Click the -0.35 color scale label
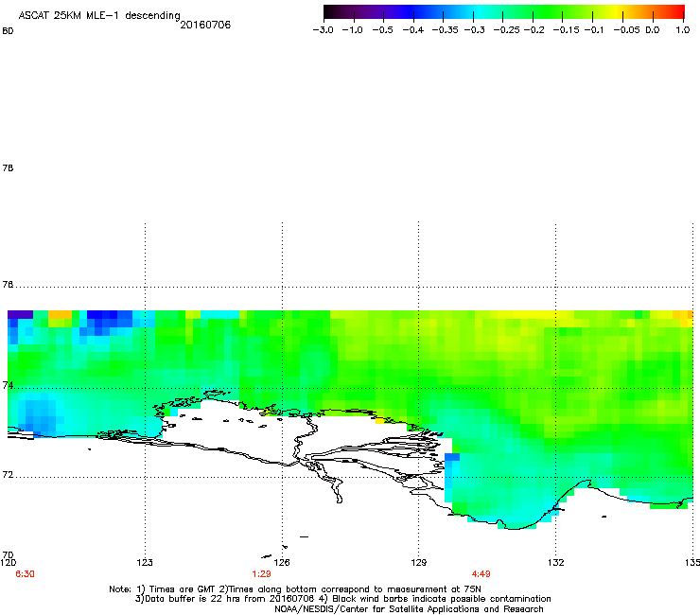 tap(446, 30)
